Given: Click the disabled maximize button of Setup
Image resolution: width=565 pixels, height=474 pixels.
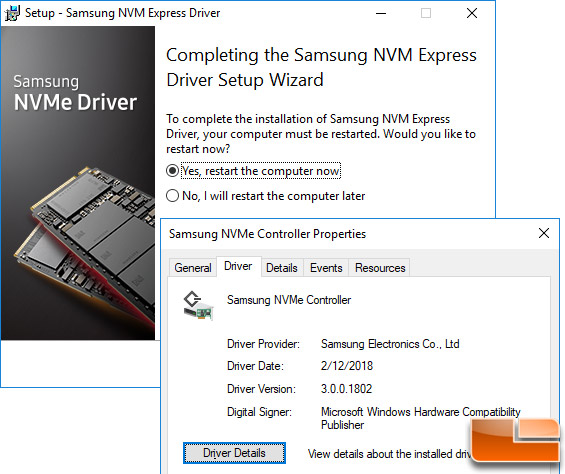Looking at the screenshot, I should point(426,13).
